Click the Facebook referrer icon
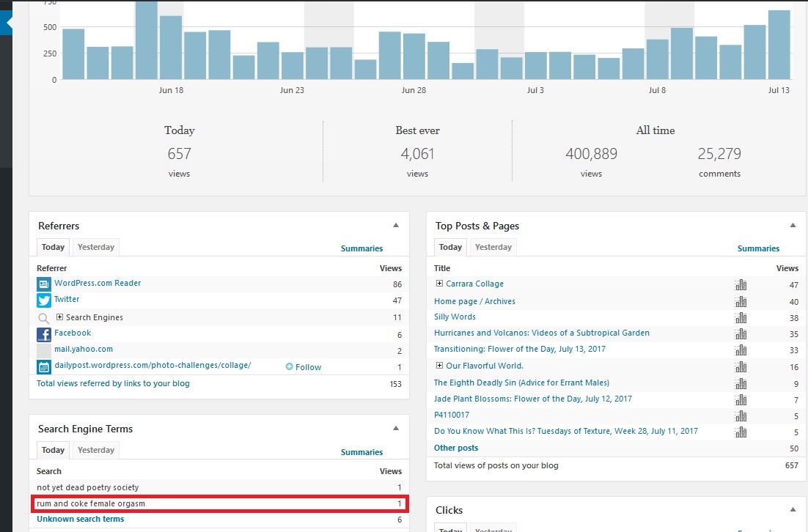The height and width of the screenshot is (532, 808). [43, 334]
